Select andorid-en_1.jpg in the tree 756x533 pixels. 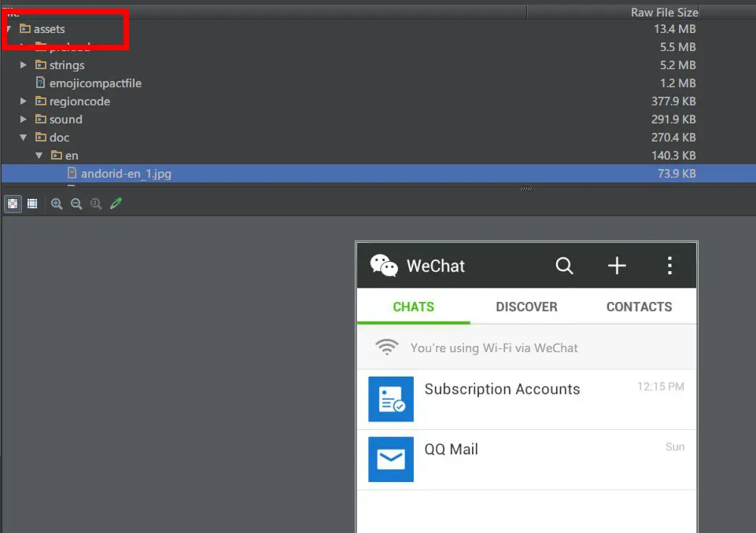pyautogui.click(x=126, y=174)
